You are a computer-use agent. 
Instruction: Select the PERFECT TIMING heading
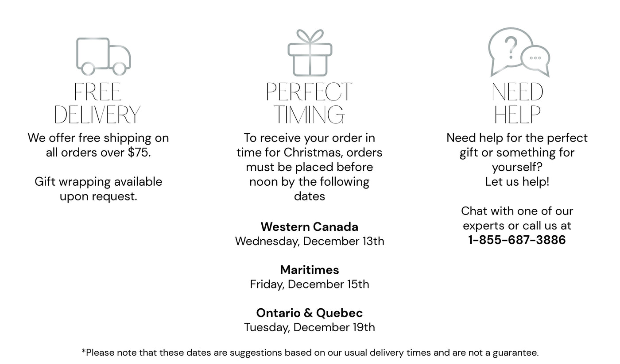pos(309,103)
